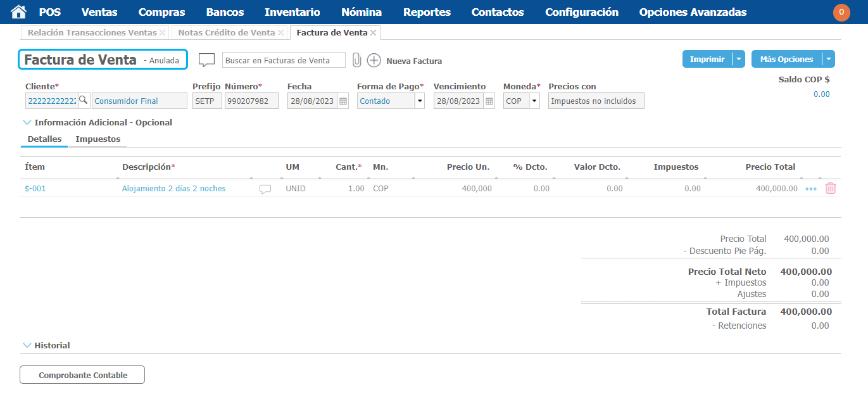This screenshot has width=868, height=399.
Task: Delete the line item with trash icon
Action: [x=831, y=188]
